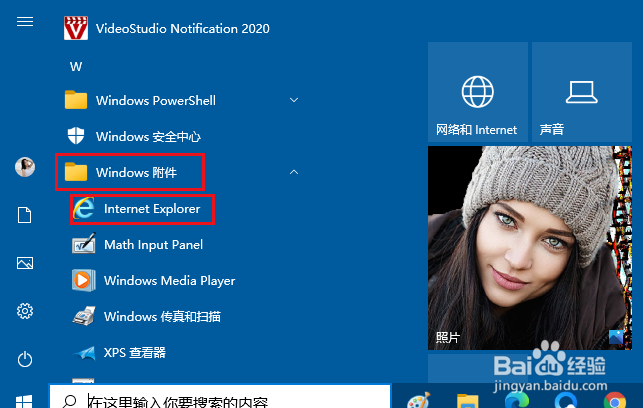643x408 pixels.
Task: Click the Windows Start button
Action: [x=24, y=401]
